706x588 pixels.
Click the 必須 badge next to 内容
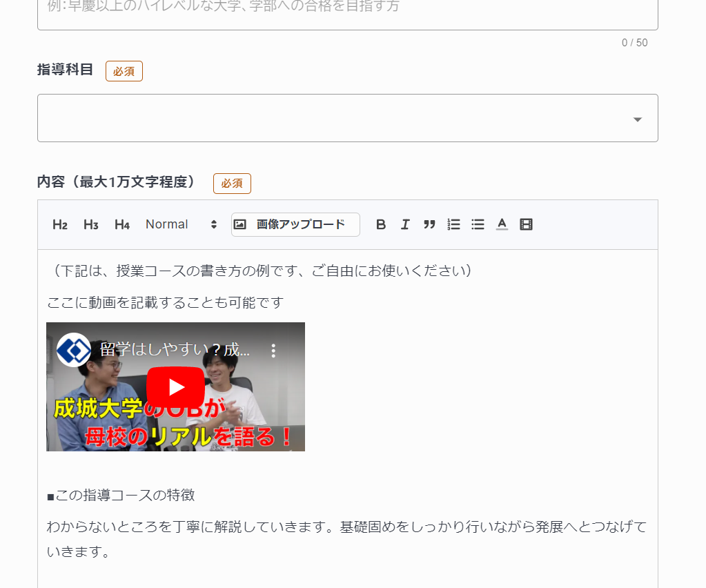click(x=232, y=184)
